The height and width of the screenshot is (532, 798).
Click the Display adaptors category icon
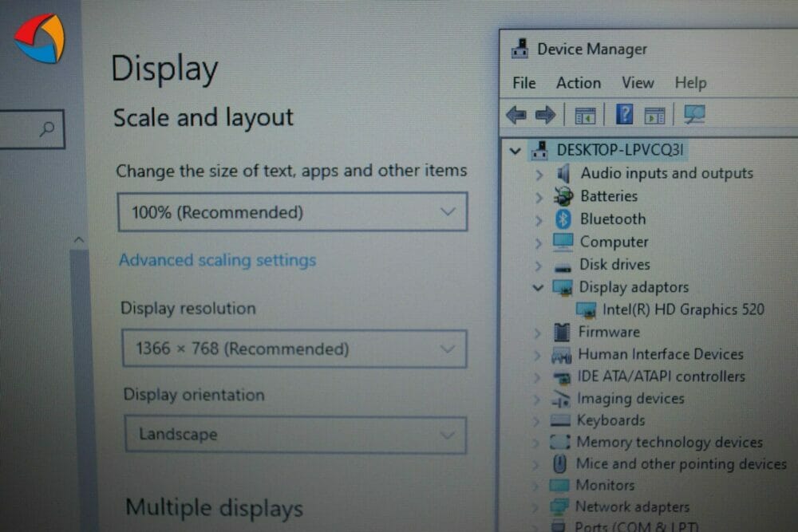coord(563,287)
